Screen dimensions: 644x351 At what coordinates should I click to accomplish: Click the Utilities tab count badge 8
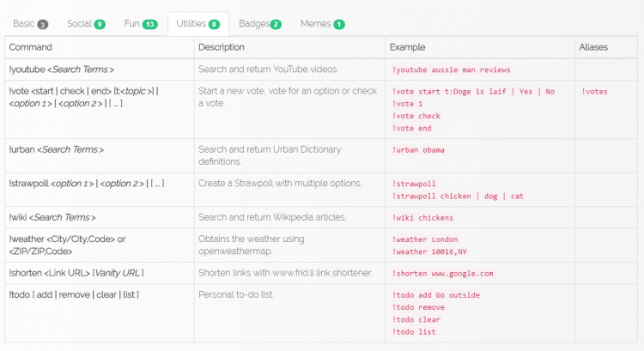[x=214, y=25]
